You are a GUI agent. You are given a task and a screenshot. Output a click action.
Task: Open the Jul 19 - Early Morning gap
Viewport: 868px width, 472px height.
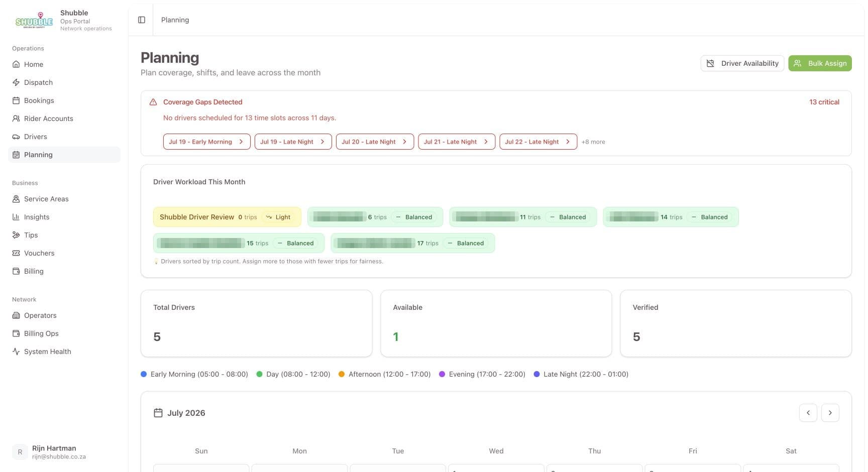[x=206, y=142]
